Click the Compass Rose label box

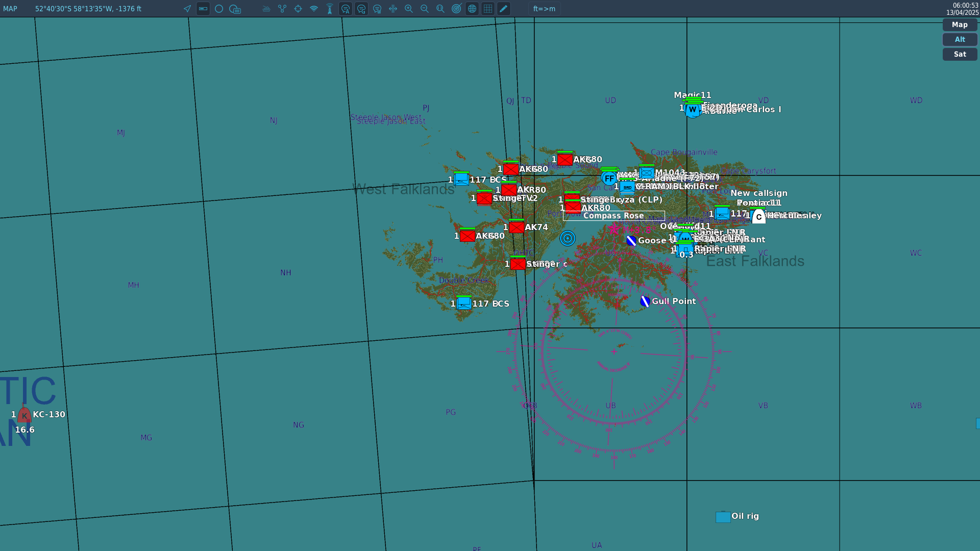point(614,216)
